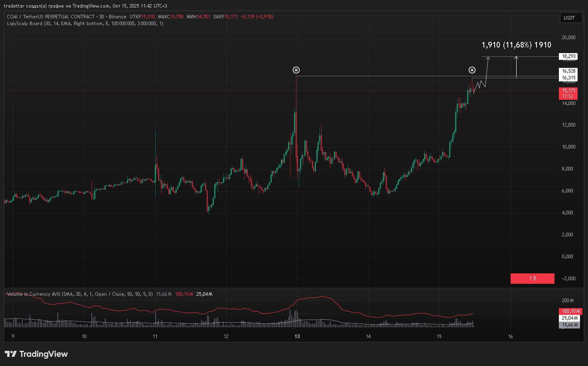This screenshot has height=366, width=588.
Task: Click the red 1 B label box
Action: [x=532, y=278]
